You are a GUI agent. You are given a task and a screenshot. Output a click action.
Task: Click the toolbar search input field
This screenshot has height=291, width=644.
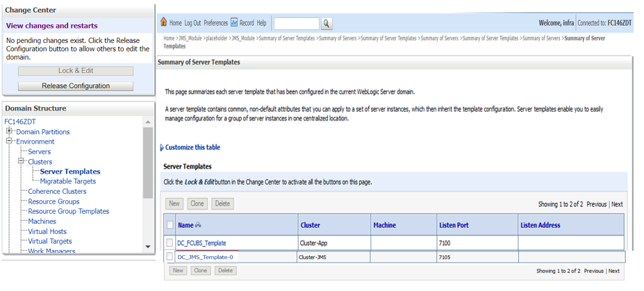pyautogui.click(x=297, y=24)
